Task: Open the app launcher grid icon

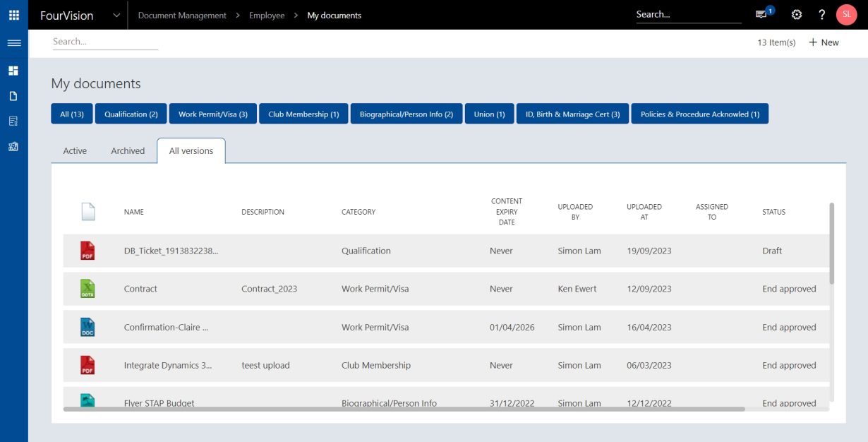Action: click(x=13, y=14)
